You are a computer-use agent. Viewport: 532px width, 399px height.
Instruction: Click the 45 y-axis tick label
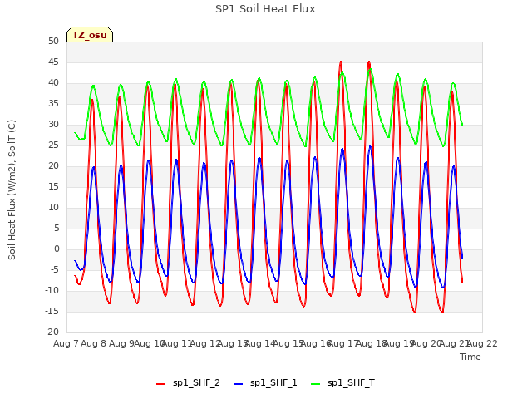tap(53, 62)
